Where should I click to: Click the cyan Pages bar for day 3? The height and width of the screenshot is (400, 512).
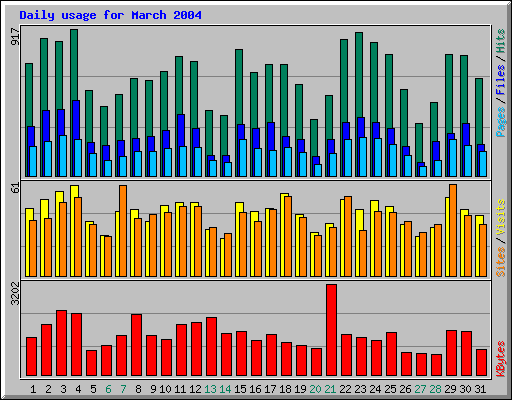pos(63,156)
